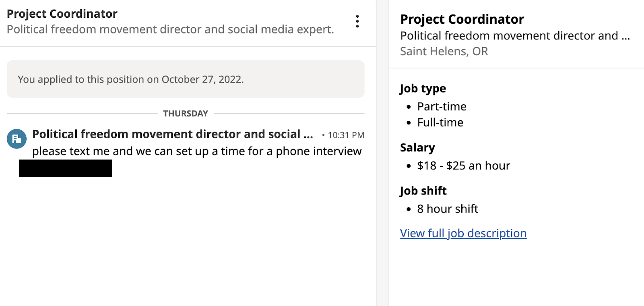Click the 10:31 PM message timestamp
Image resolution: width=644 pixels, height=306 pixels.
346,135
